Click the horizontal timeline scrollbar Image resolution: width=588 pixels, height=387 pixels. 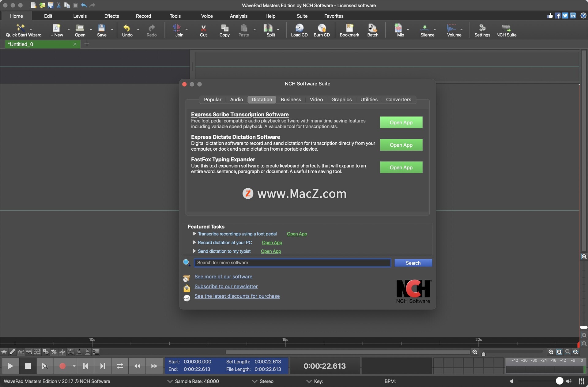click(348, 352)
